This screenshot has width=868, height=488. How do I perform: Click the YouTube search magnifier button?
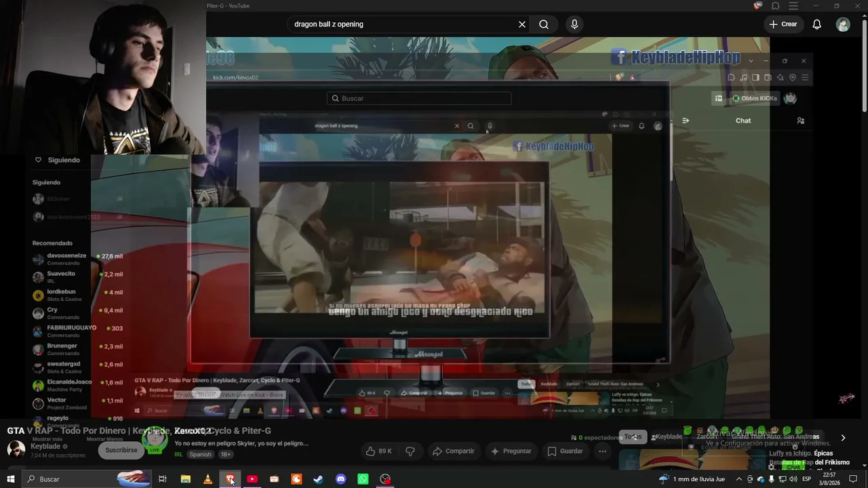544,24
